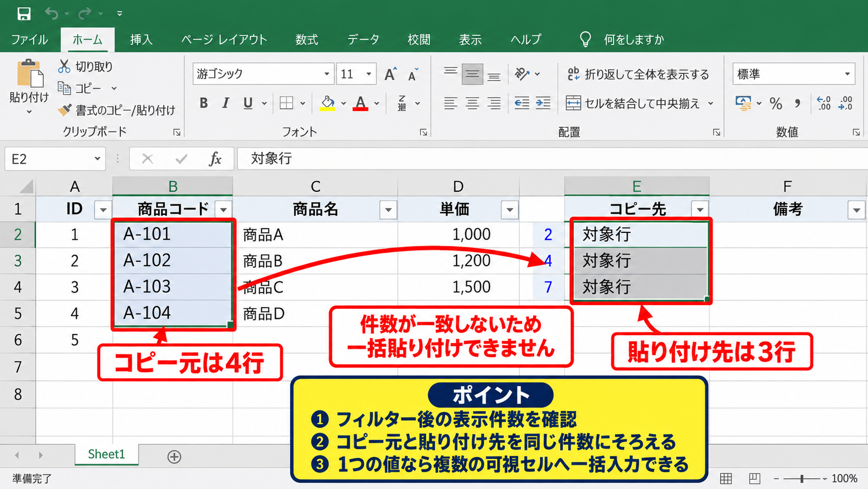Expand the Name Box dropdown arrow

(x=97, y=158)
